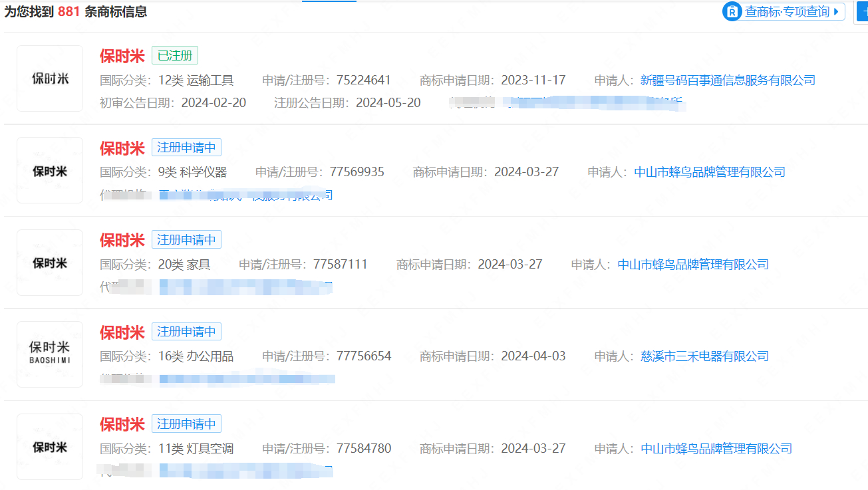
Task: Open the 保时米 thumbnail for 12类 运输工具
Action: coord(50,78)
